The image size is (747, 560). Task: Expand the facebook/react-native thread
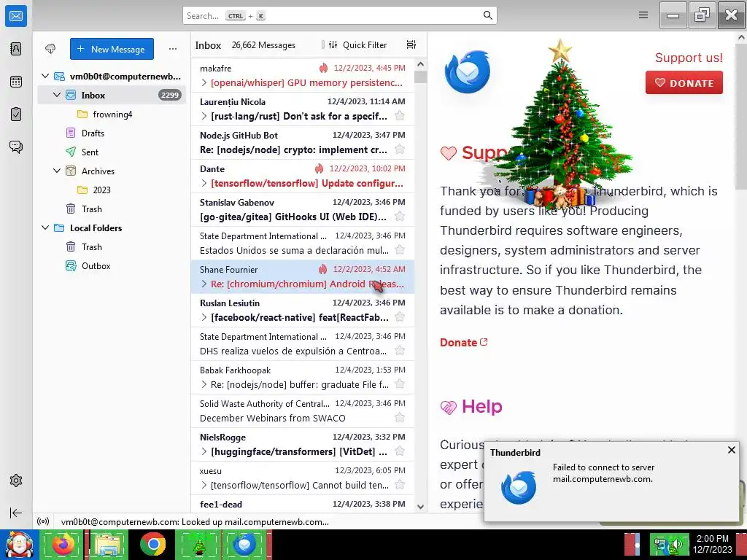pos(204,318)
